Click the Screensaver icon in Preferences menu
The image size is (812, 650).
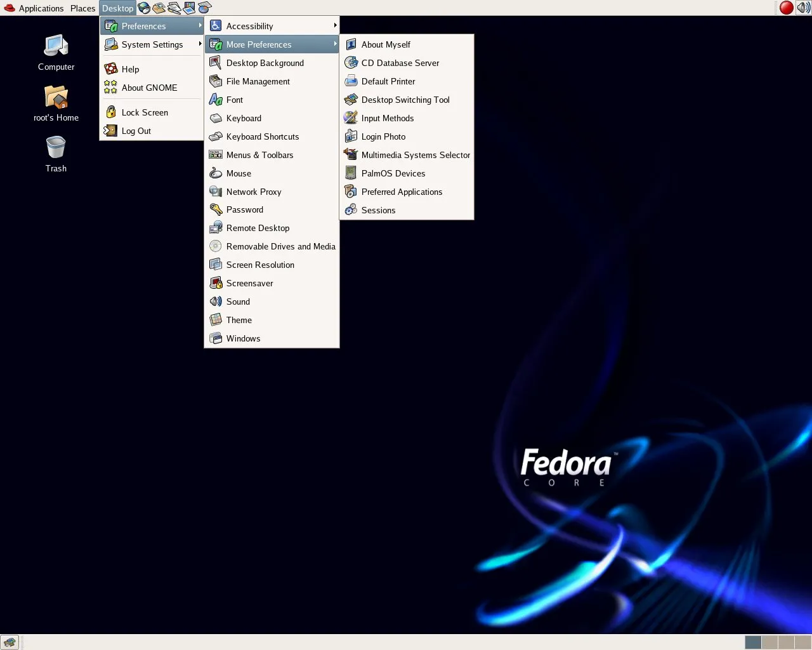tap(216, 283)
